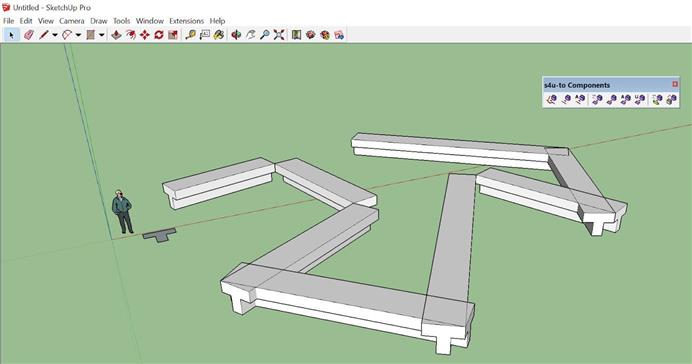
Task: Open the Camera menu
Action: (71, 21)
